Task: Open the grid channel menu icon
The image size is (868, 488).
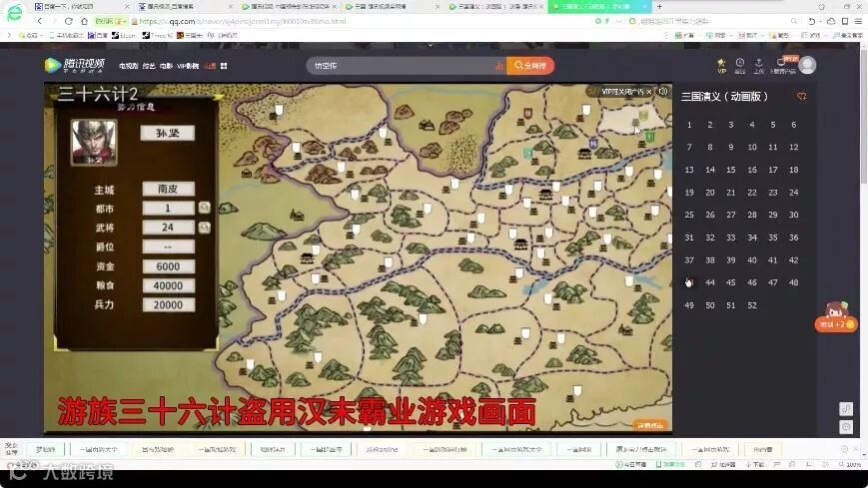Action: (224, 66)
